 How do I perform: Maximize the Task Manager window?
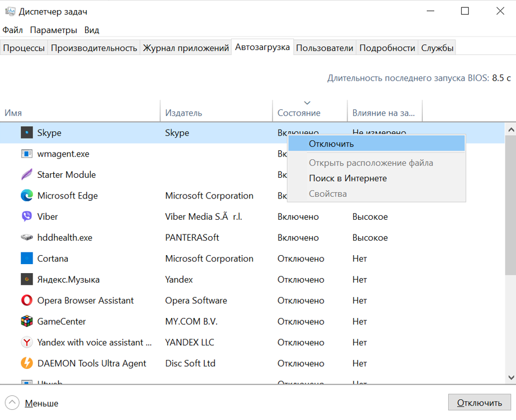click(464, 11)
